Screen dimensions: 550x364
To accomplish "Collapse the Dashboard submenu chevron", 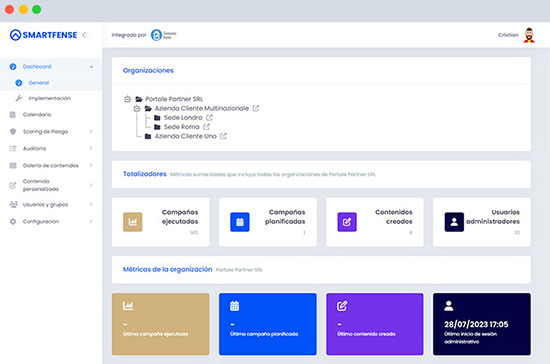I will click(91, 67).
